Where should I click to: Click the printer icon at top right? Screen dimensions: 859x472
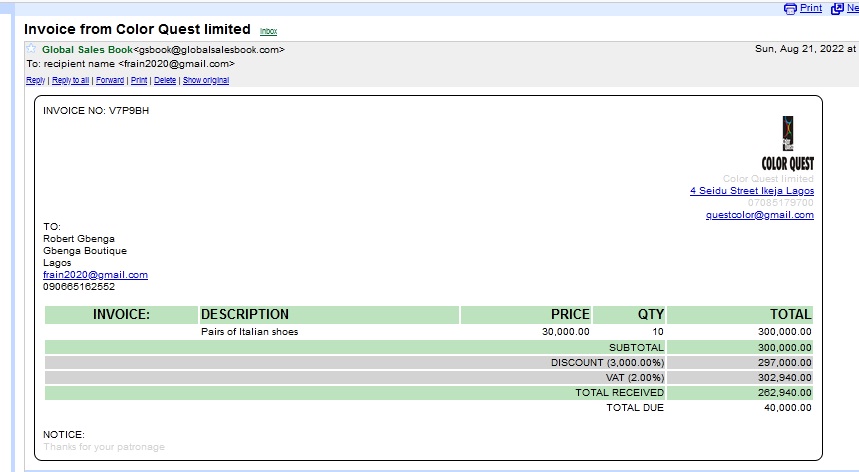pos(790,9)
